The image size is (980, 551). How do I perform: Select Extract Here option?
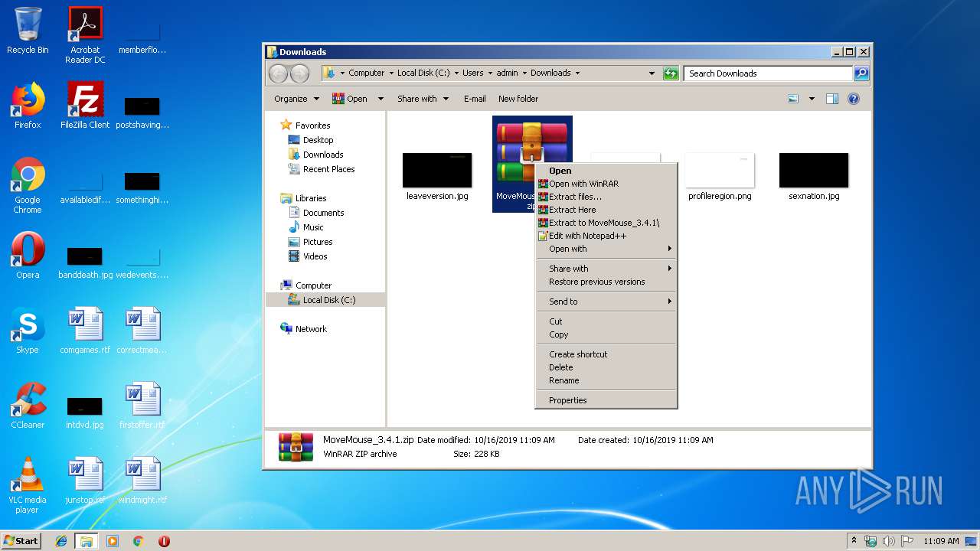click(605, 210)
